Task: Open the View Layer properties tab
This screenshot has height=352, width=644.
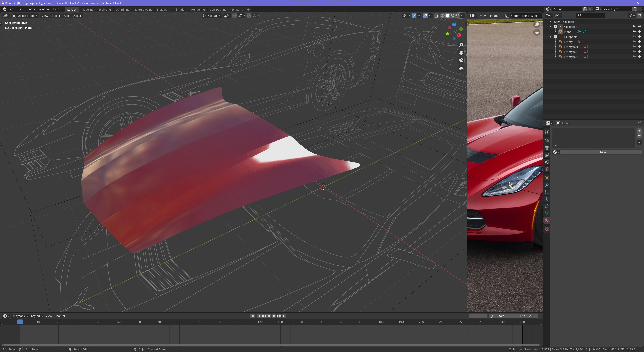Action: click(x=547, y=155)
